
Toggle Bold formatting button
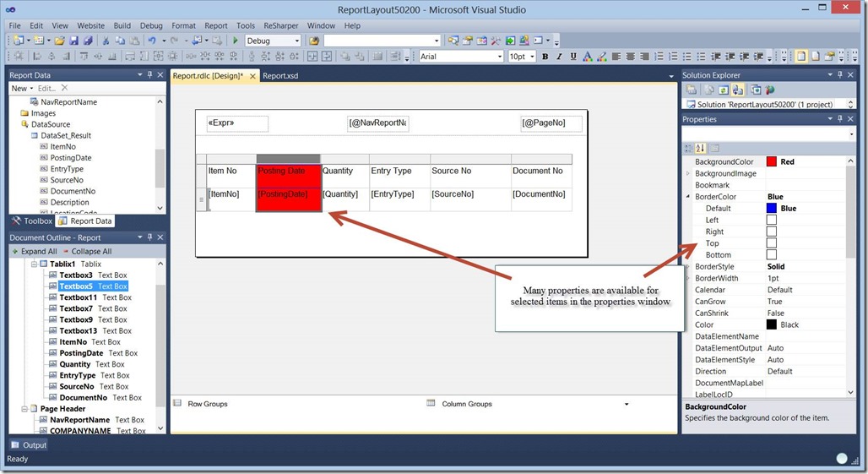545,57
